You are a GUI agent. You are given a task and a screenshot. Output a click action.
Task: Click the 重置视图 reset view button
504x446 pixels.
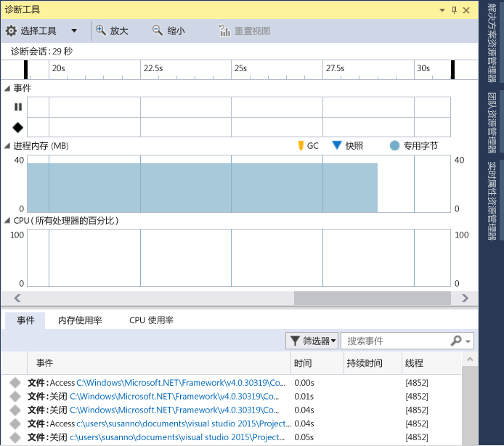244,31
